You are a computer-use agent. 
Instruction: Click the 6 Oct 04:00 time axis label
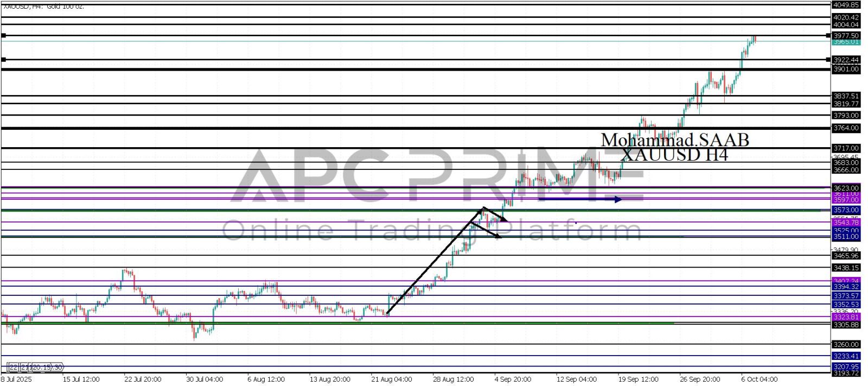point(759,379)
